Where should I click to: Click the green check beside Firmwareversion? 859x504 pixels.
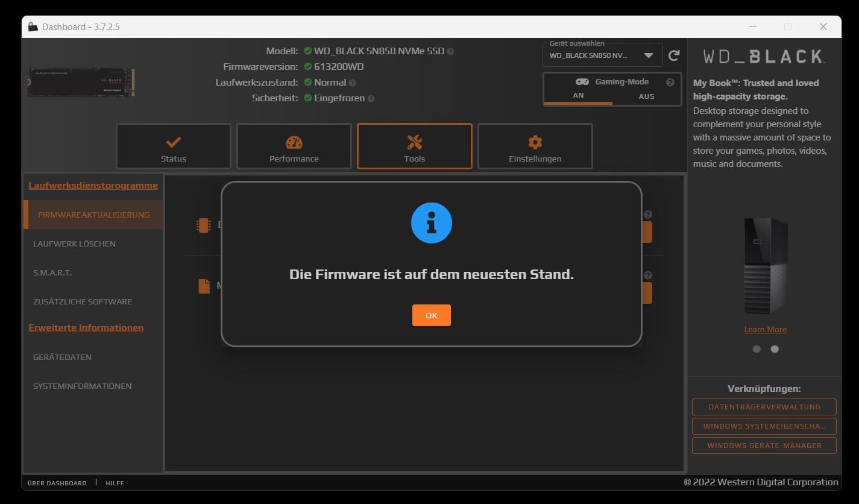tap(308, 66)
